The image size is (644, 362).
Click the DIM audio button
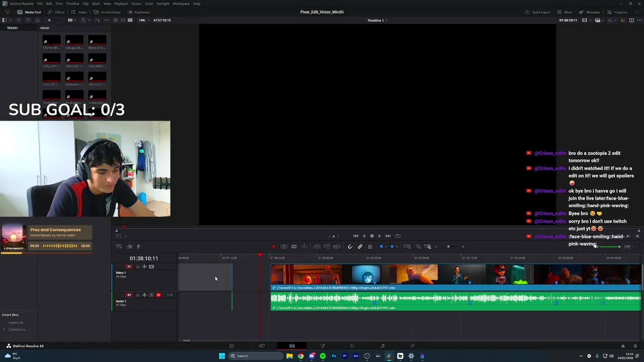(x=627, y=246)
